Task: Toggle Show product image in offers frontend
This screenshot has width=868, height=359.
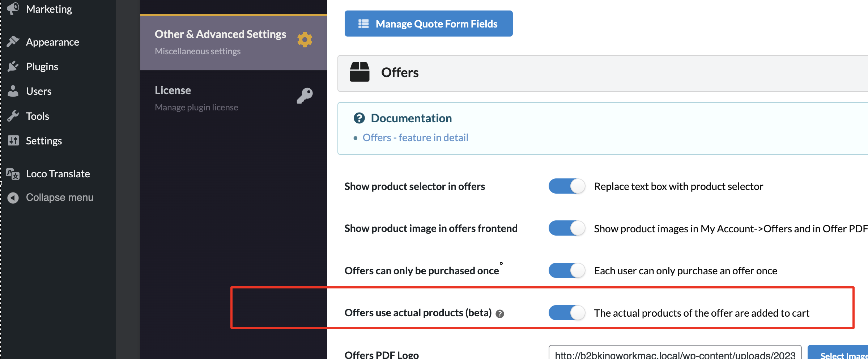Action: pos(567,228)
